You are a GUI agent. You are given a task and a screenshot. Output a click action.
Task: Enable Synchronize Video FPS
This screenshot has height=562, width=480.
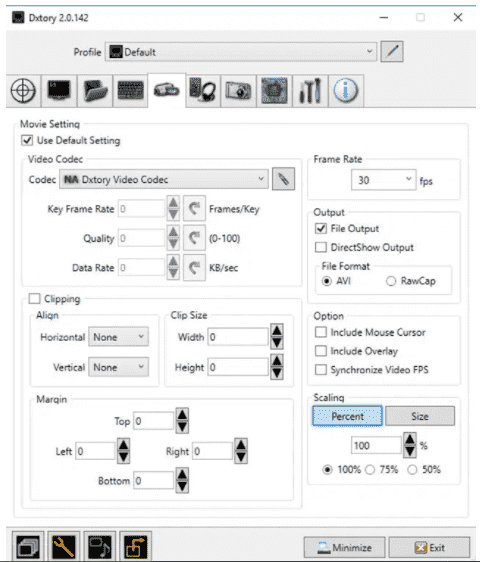(321, 370)
